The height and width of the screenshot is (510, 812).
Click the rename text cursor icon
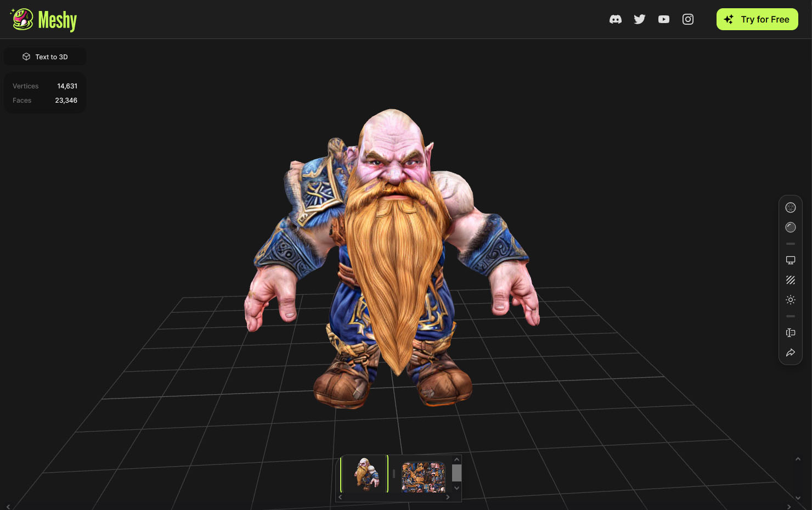(x=791, y=333)
